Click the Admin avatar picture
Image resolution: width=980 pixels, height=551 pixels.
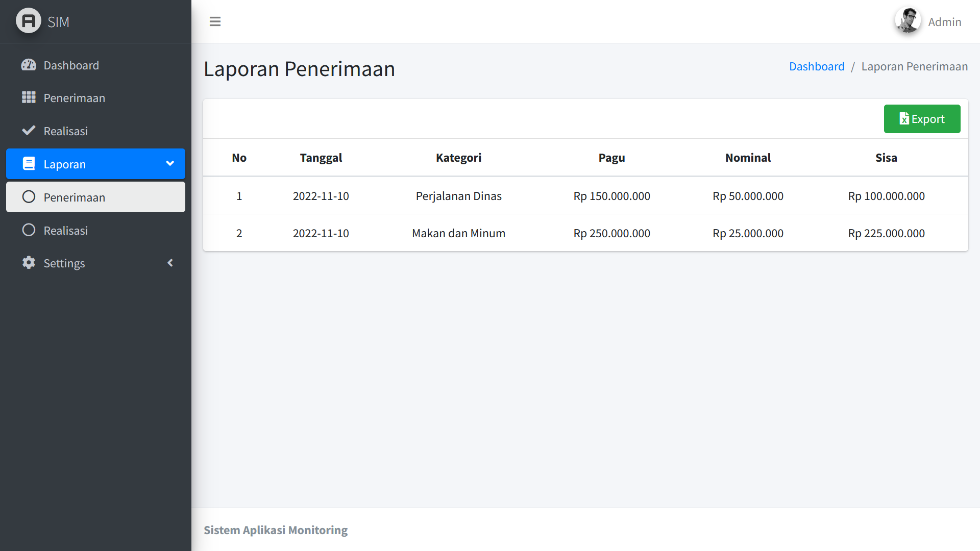point(908,21)
